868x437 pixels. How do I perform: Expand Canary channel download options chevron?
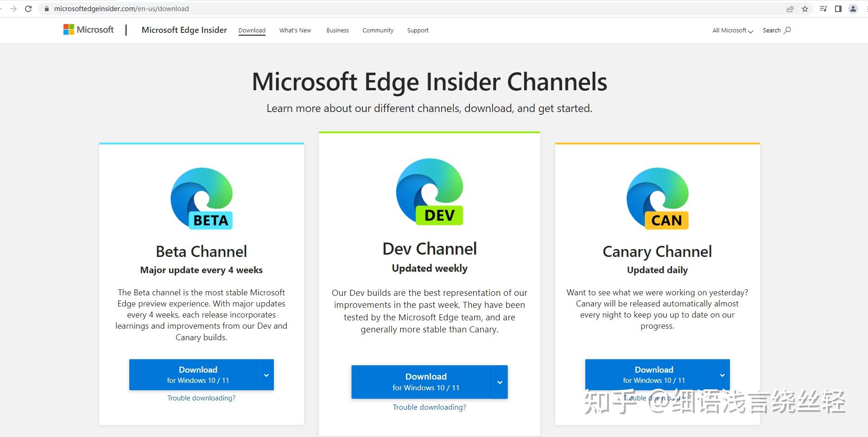pyautogui.click(x=722, y=375)
